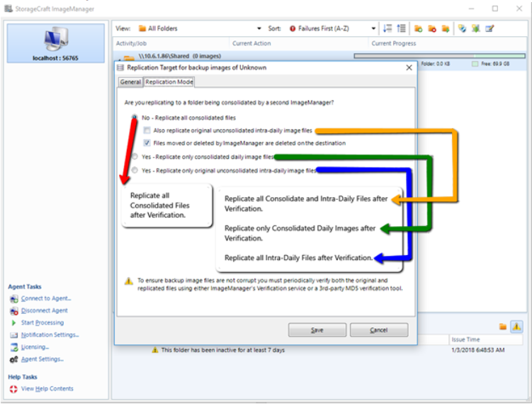Screen dimensions: 532x404
Task: Click the Folder: 0.0 KB label
Action: 435,64
